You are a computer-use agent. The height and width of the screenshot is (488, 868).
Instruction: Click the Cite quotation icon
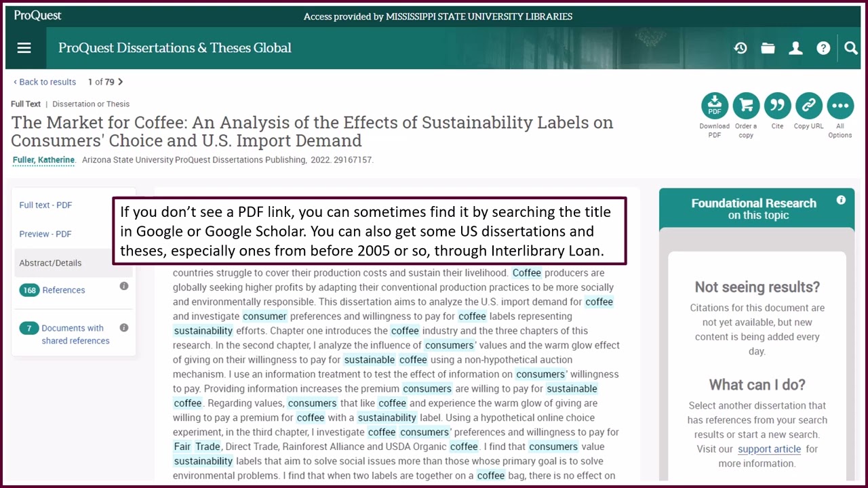(777, 106)
